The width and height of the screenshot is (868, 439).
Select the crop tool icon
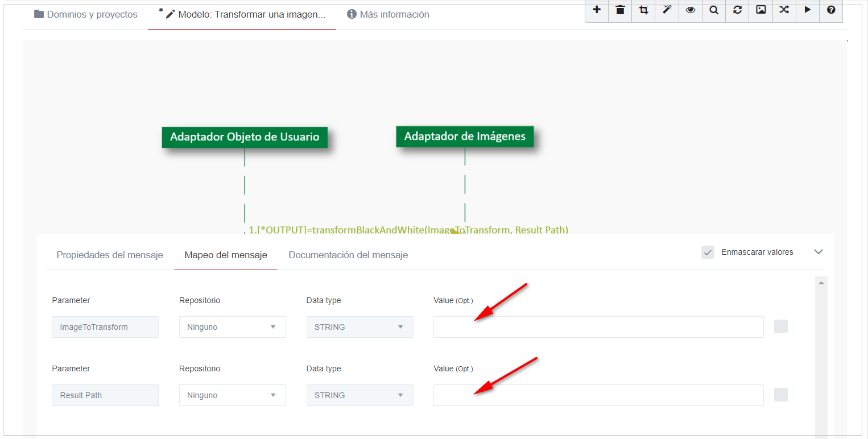tap(643, 10)
